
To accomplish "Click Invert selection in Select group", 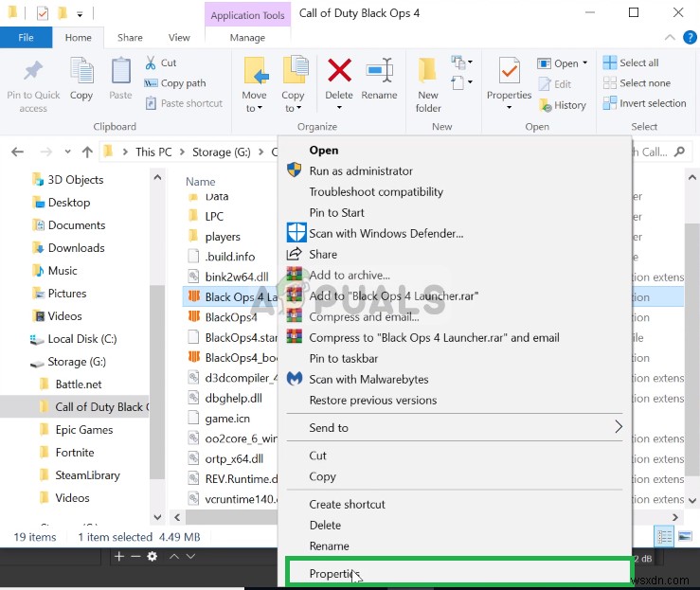I will coord(644,103).
